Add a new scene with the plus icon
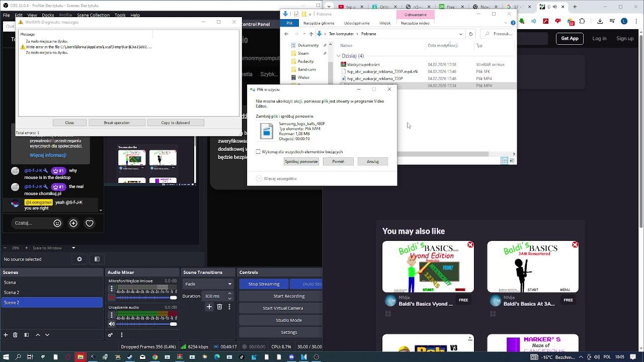Image resolution: width=644 pixels, height=362 pixels. click(6, 335)
